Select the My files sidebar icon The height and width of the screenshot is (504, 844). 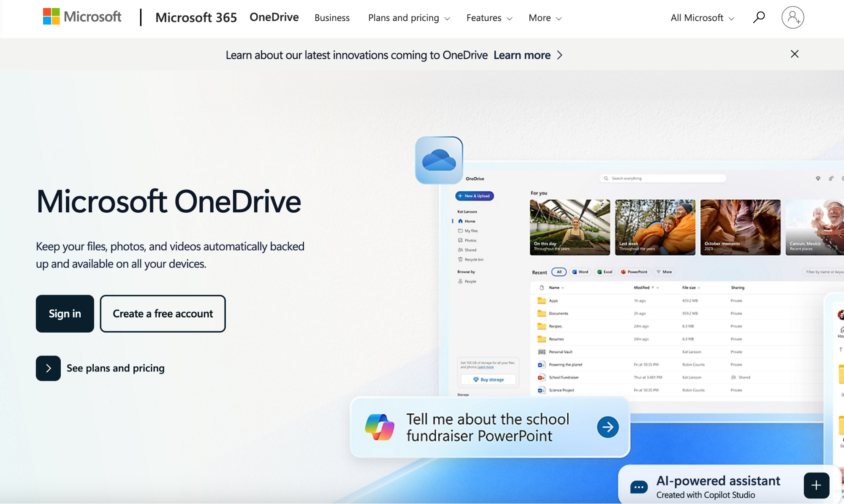pyautogui.click(x=461, y=230)
